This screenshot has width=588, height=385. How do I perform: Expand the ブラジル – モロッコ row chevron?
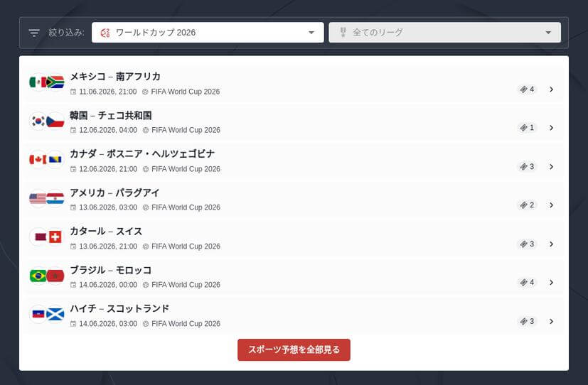pos(551,283)
